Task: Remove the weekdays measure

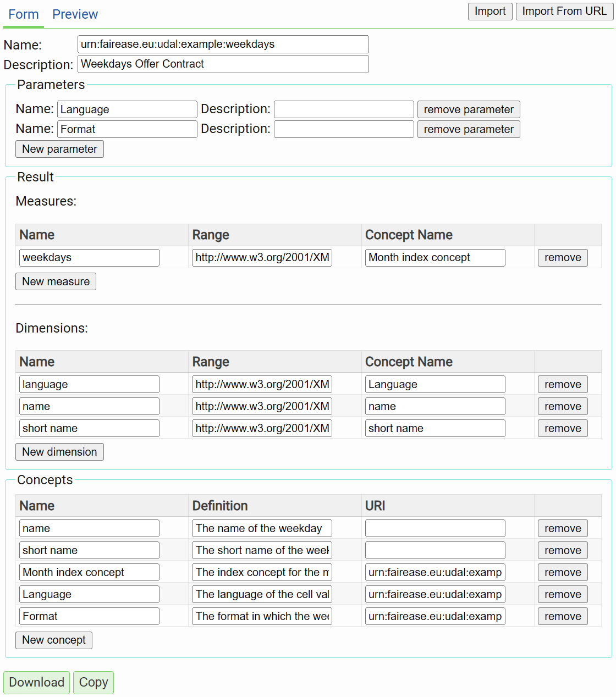Action: [x=562, y=257]
